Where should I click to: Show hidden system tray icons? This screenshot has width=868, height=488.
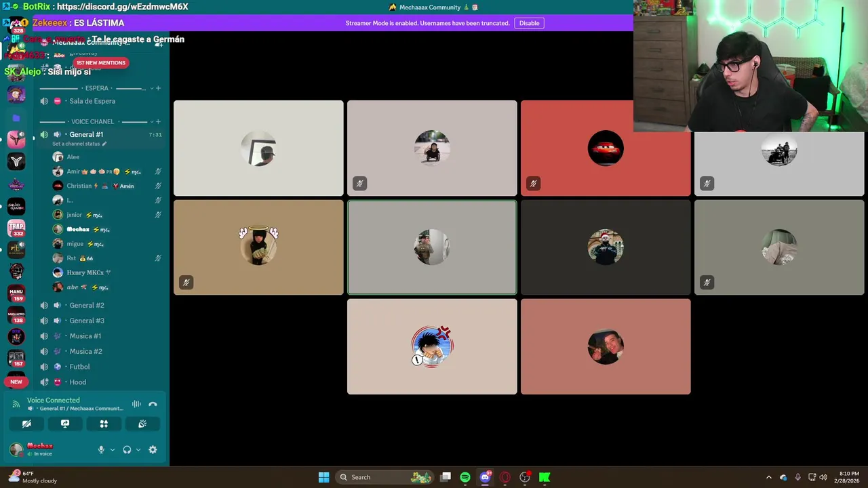768,477
